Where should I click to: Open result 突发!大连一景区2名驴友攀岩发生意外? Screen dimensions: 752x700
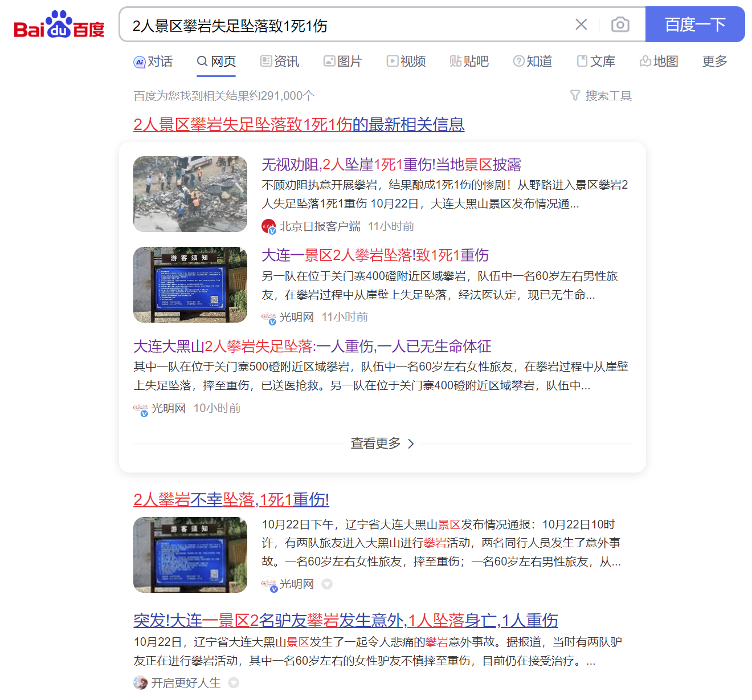pos(346,620)
